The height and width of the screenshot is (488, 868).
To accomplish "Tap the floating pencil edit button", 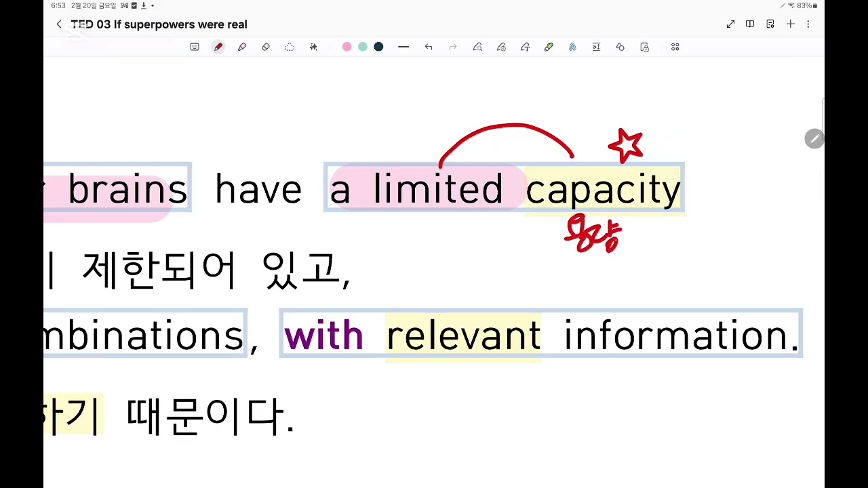I will tap(814, 139).
